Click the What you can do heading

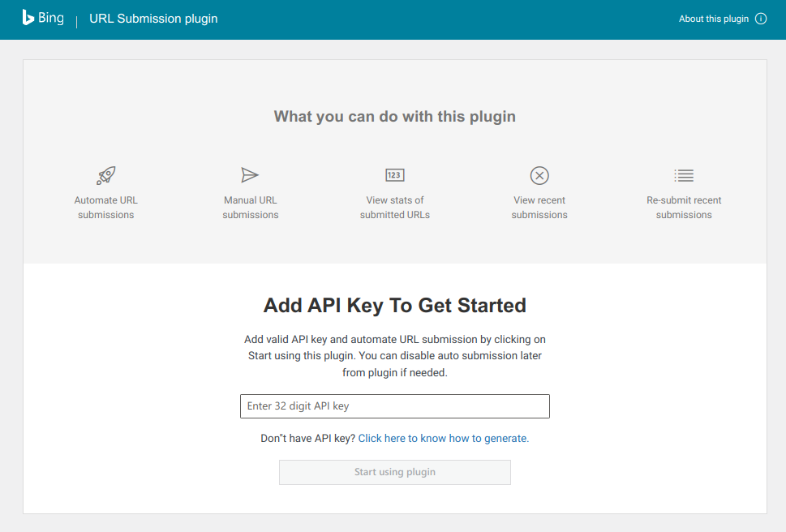point(395,116)
